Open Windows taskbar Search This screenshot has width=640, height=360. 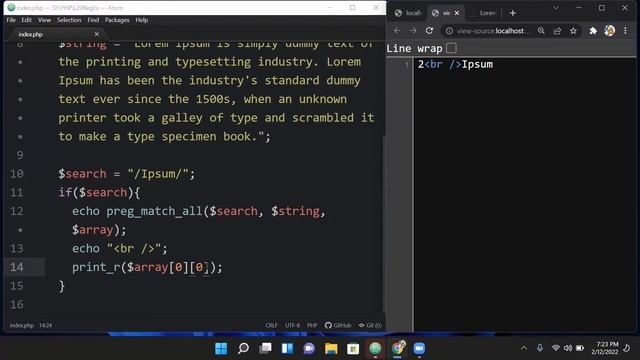tap(243, 349)
